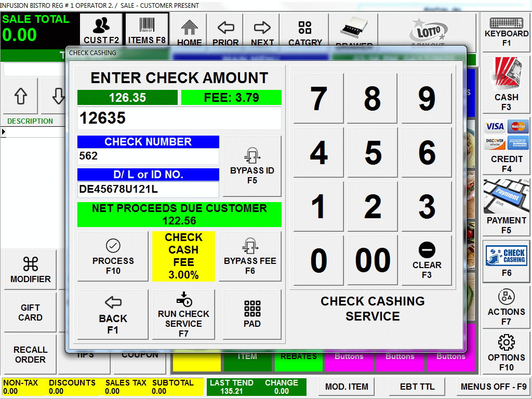Click the Check Number field
The width and height of the screenshot is (532, 399).
click(148, 156)
